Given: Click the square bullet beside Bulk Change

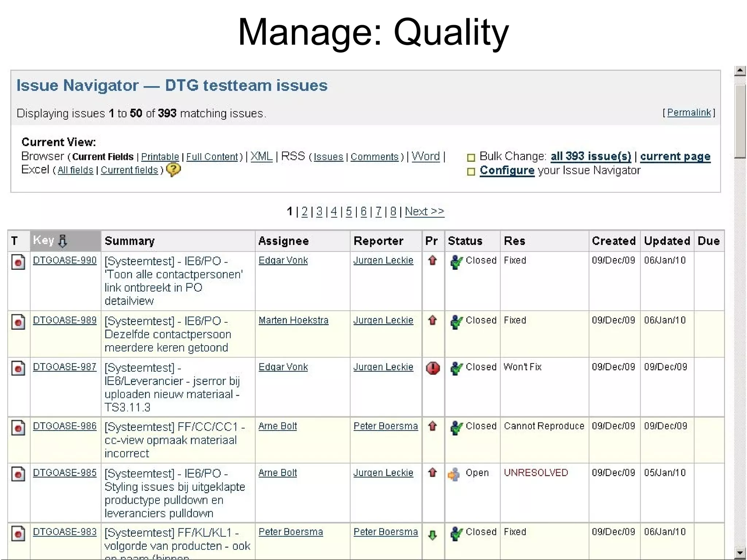Looking at the screenshot, I should pos(471,157).
